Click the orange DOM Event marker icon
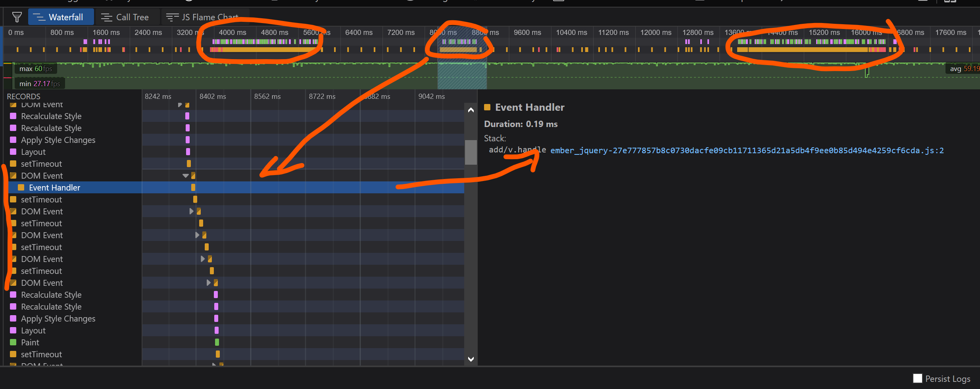This screenshot has width=980, height=389. (13, 175)
